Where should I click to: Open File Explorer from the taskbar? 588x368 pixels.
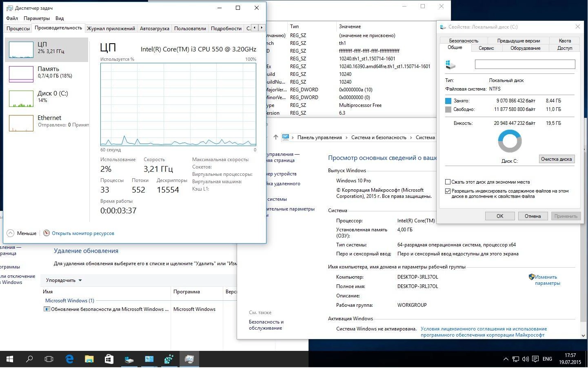click(89, 359)
